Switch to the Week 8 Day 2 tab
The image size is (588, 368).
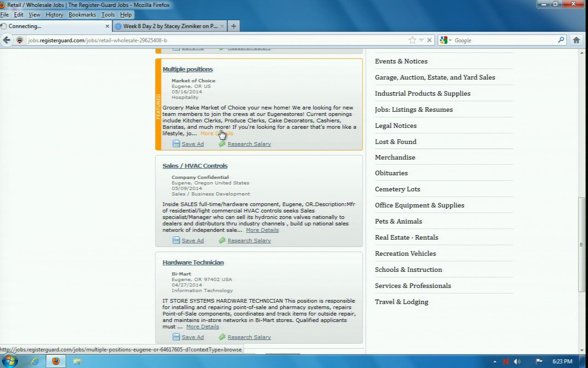(x=170, y=26)
